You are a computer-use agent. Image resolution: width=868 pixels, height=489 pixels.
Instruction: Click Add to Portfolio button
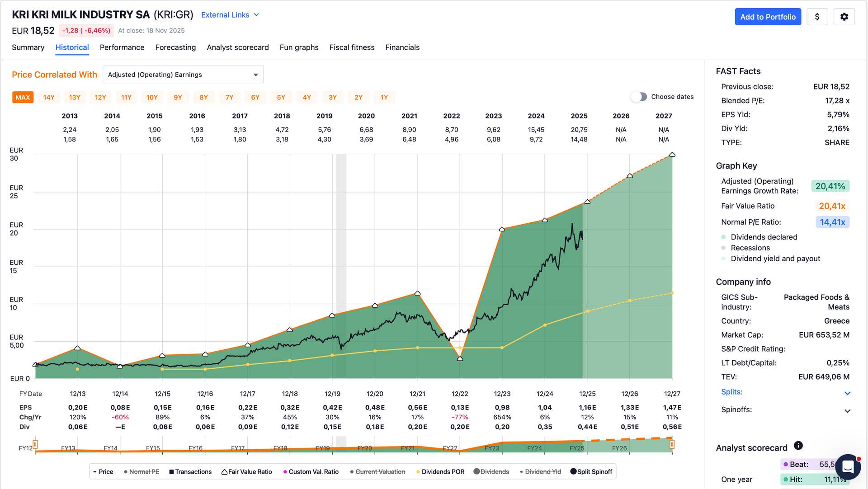coord(768,17)
